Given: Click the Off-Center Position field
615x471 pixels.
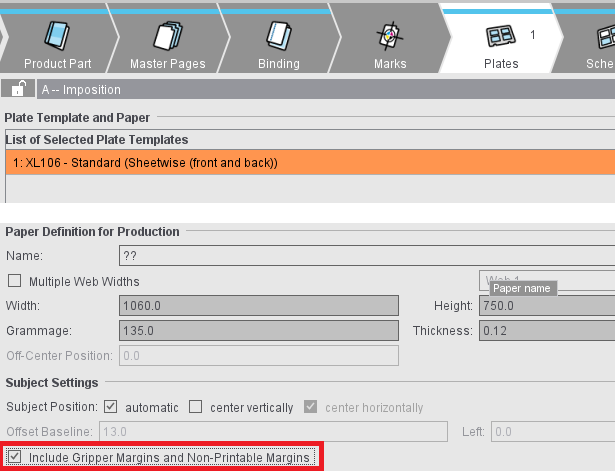Looking at the screenshot, I should pyautogui.click(x=258, y=355).
